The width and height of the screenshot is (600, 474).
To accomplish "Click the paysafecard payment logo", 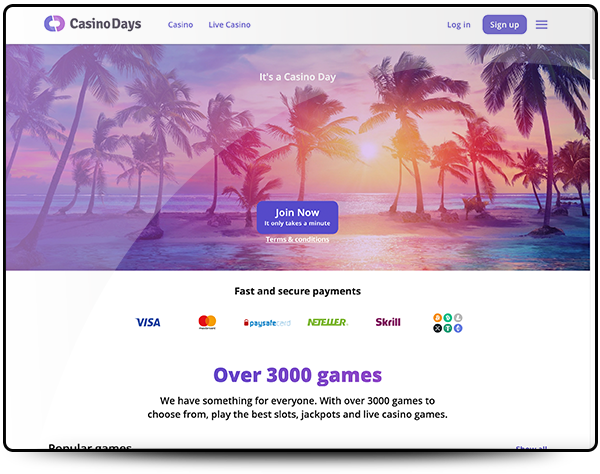I will 267,323.
